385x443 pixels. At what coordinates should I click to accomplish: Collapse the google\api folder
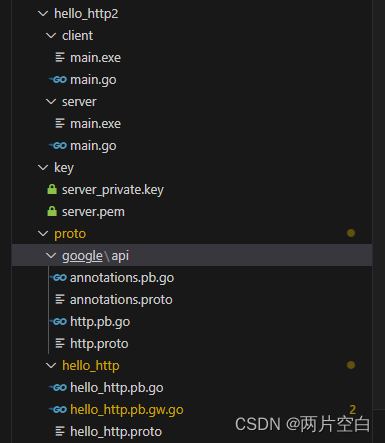[51, 256]
